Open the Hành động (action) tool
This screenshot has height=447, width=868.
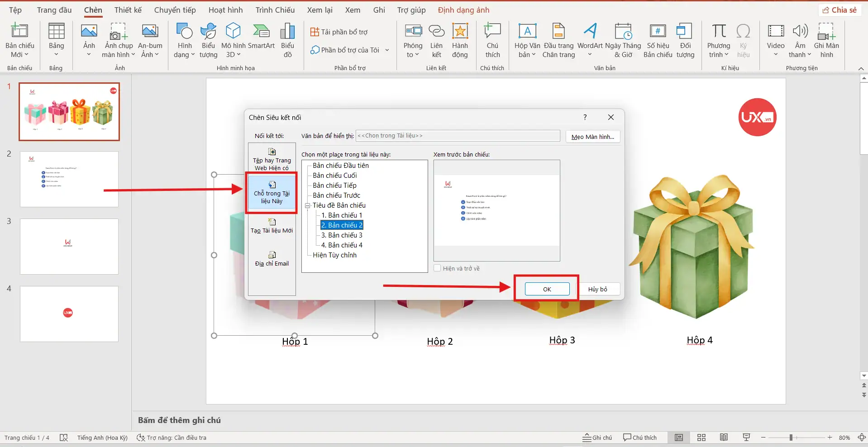[x=460, y=40]
